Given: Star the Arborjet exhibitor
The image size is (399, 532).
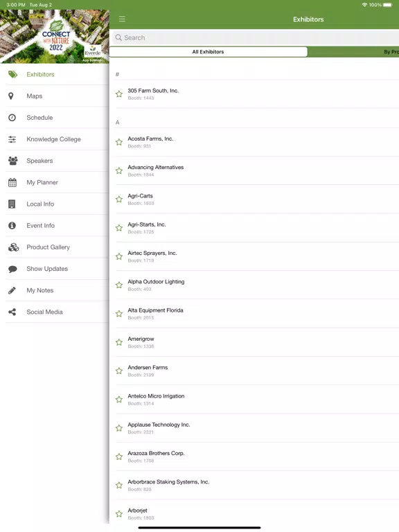Looking at the screenshot, I should [x=119, y=514].
